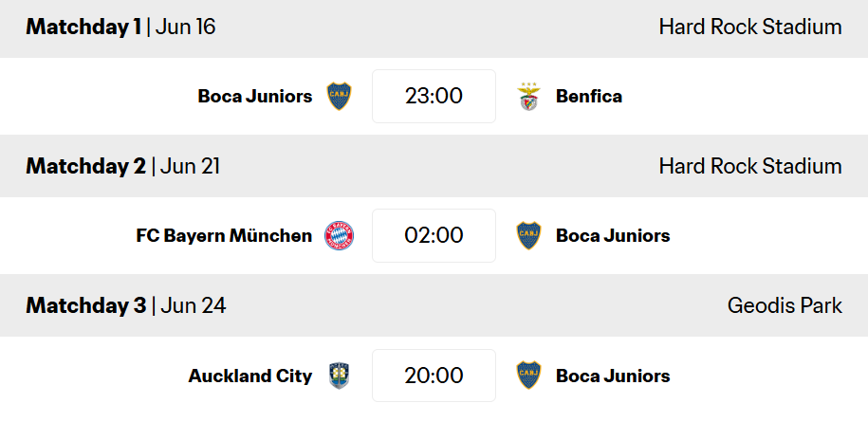Screen dimensions: 868x422
Task: Open the 20:00 match time box
Action: (x=434, y=376)
